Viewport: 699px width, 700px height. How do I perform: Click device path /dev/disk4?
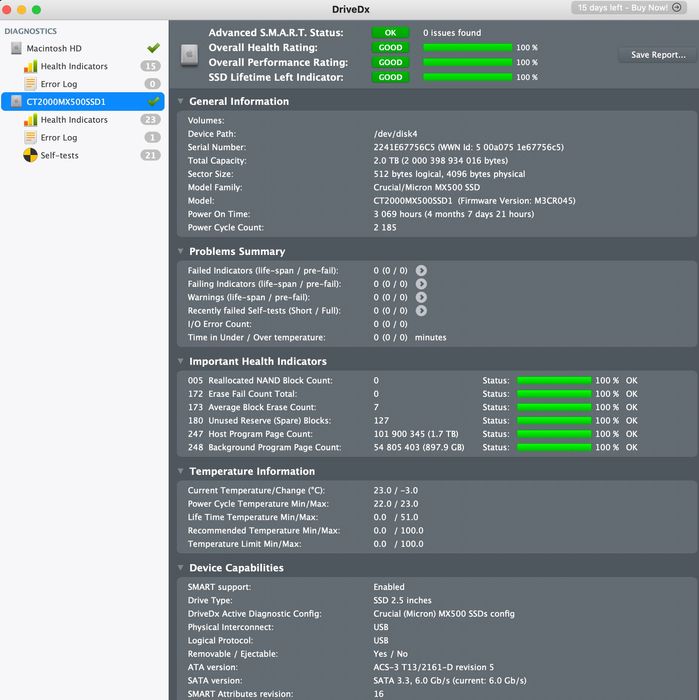point(395,133)
